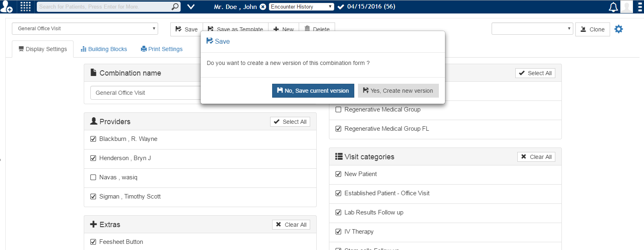
Task: Click Yes, Create new version button
Action: pyautogui.click(x=398, y=91)
